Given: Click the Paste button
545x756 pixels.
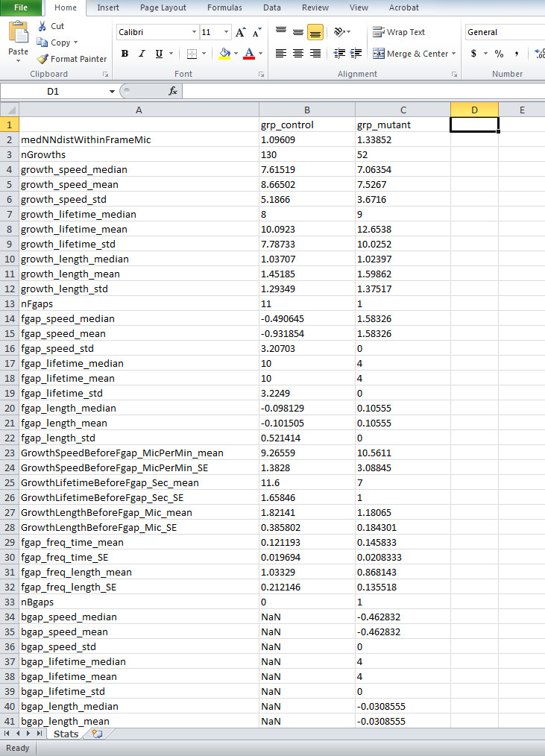Looking at the screenshot, I should (18, 42).
